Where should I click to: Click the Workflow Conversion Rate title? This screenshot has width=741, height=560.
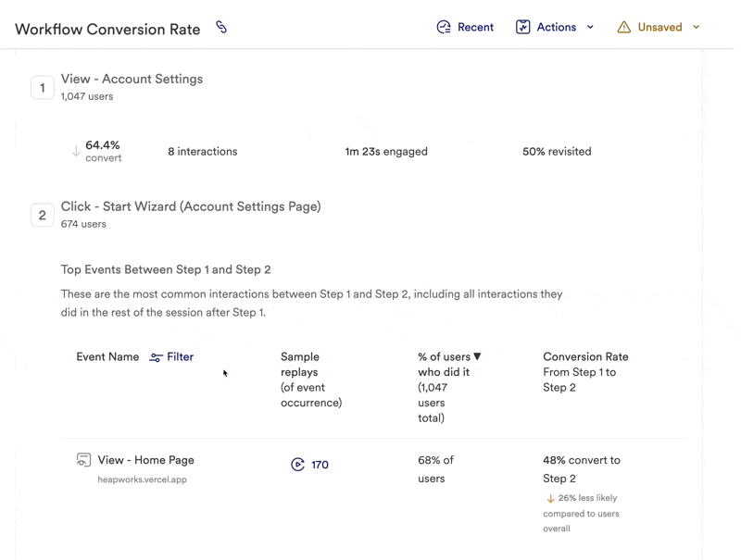(107, 30)
